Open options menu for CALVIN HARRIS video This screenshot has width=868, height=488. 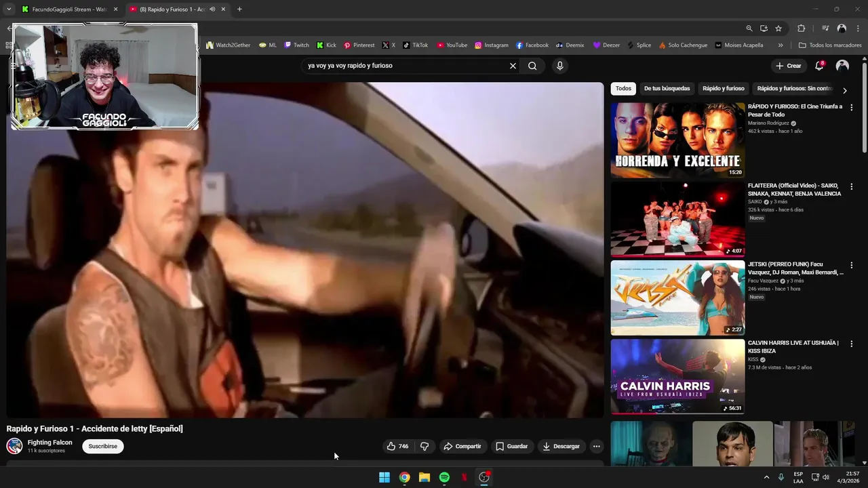852,344
